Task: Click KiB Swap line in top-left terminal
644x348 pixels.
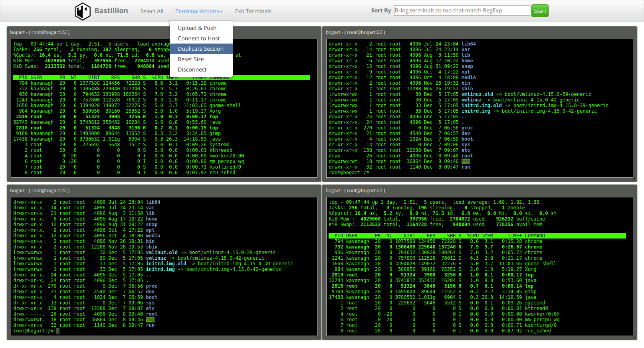Action: pos(91,66)
